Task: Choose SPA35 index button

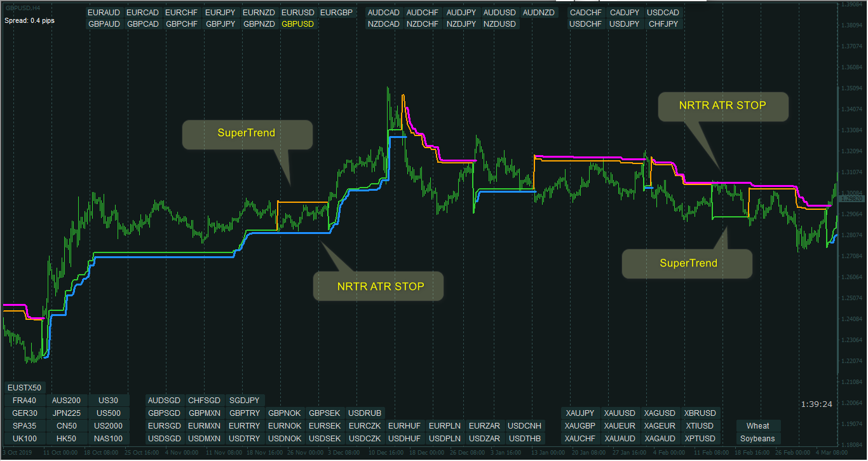Action: [25, 426]
